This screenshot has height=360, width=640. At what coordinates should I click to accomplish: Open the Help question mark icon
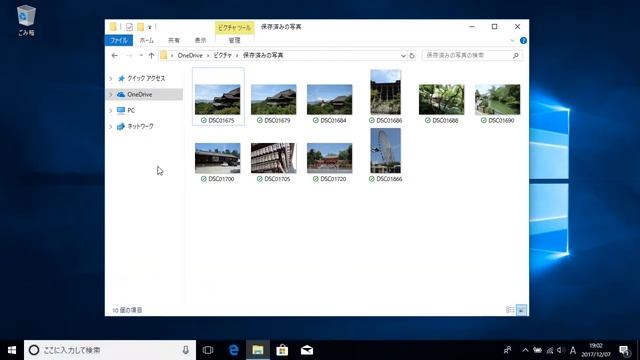coord(523,40)
